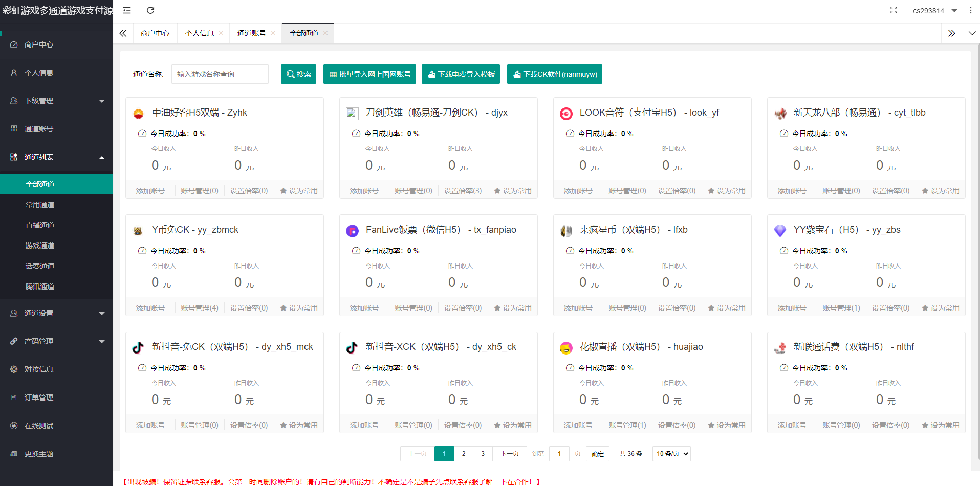Close the 通道账号 tab
Image resolution: width=980 pixels, height=486 pixels.
tap(273, 33)
